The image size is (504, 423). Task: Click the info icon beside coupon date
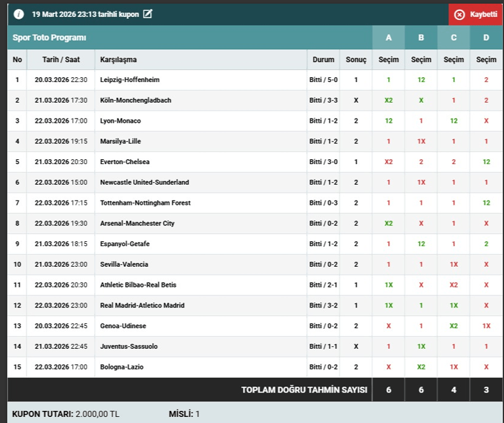[19, 14]
